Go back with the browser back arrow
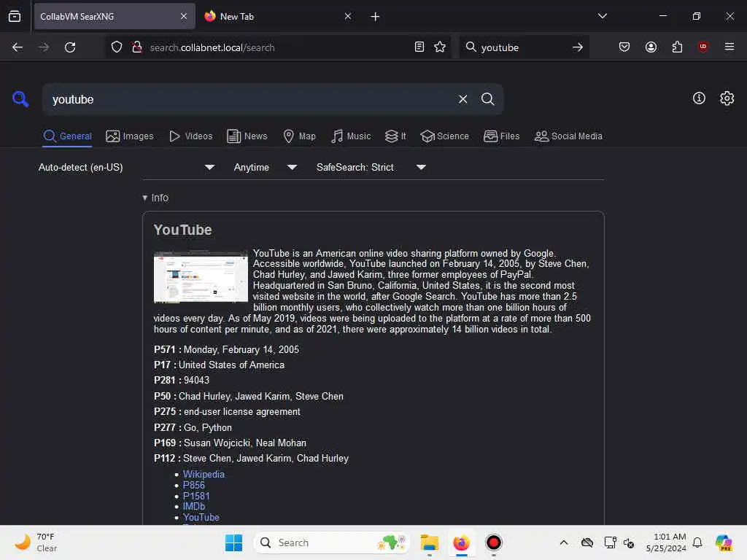The height and width of the screenshot is (560, 747). point(18,47)
